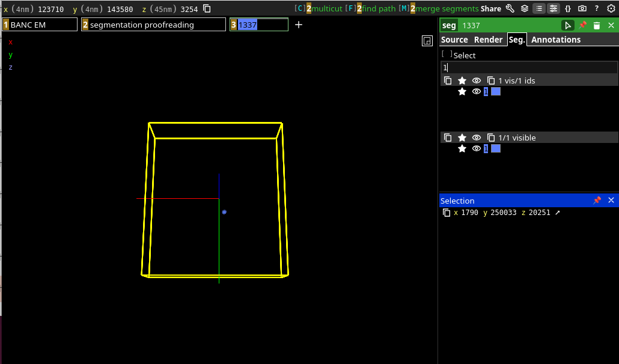Toggle the layer side panel list icon
619x364 pixels.
click(x=539, y=8)
